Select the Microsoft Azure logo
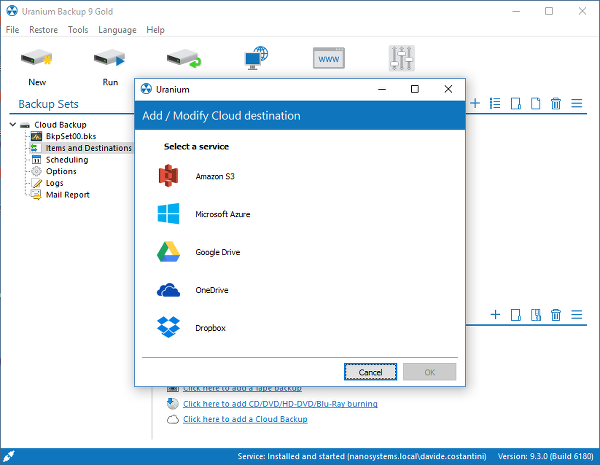 coord(168,214)
